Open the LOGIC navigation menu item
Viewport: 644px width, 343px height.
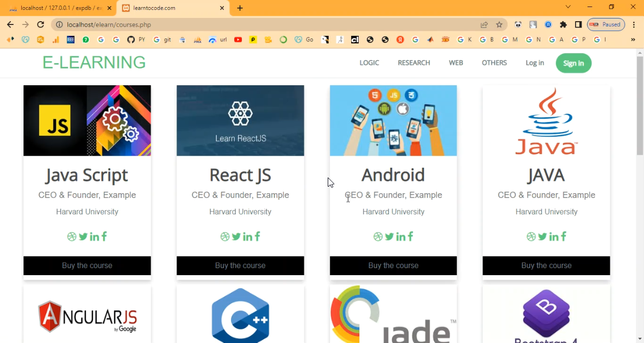click(x=369, y=63)
